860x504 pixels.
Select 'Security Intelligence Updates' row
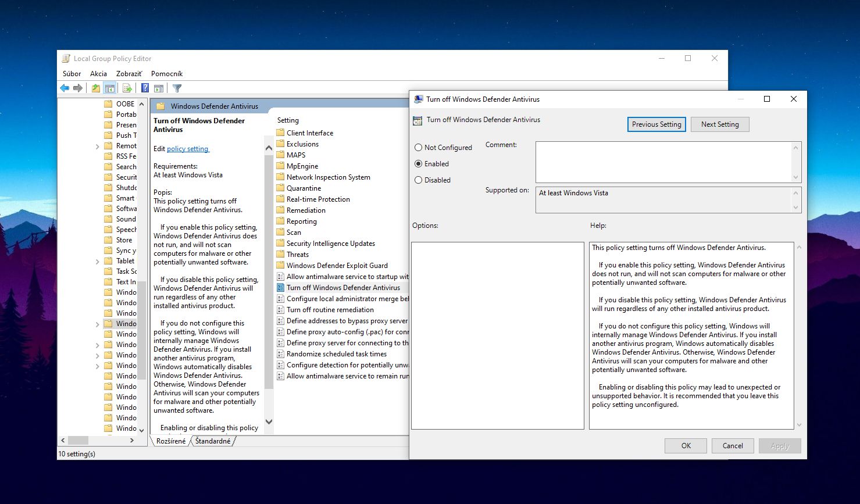(x=330, y=244)
